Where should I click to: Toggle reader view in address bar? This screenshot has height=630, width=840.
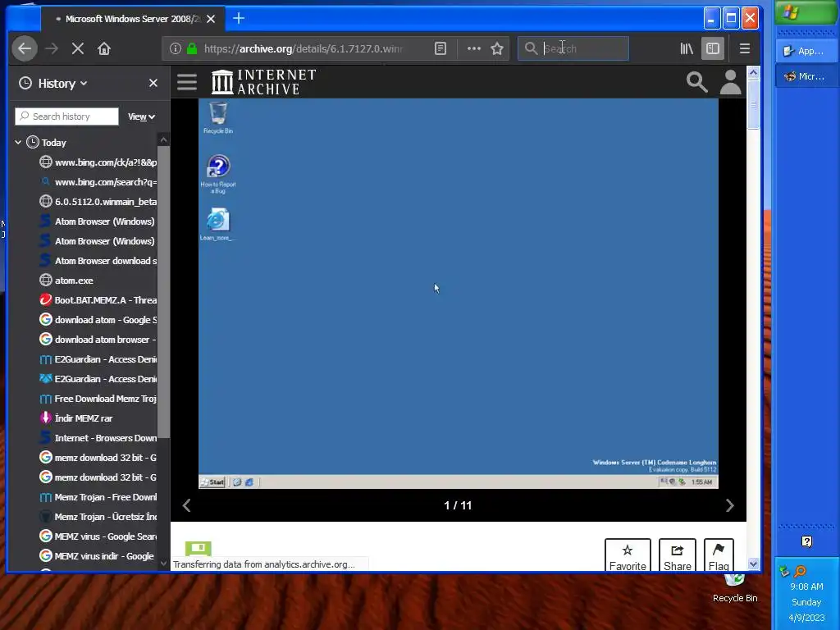click(441, 48)
